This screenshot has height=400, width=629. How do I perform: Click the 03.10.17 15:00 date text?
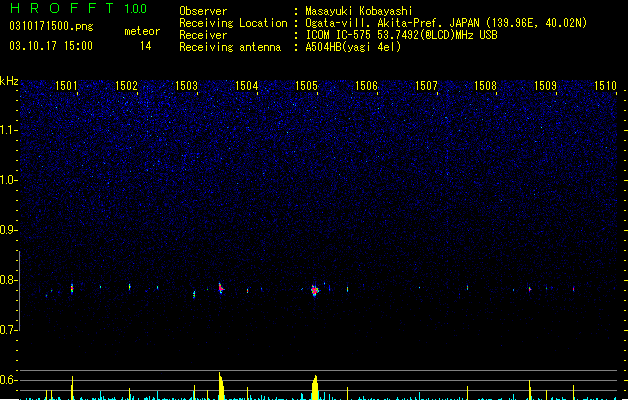coord(51,46)
